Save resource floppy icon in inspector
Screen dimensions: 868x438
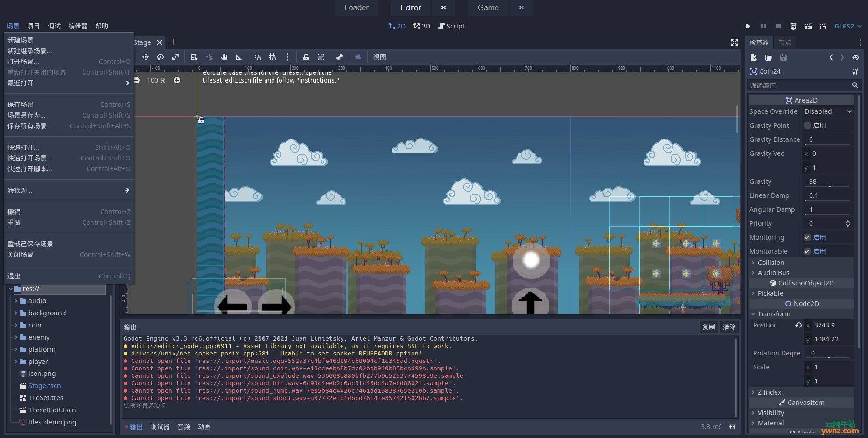[784, 57]
